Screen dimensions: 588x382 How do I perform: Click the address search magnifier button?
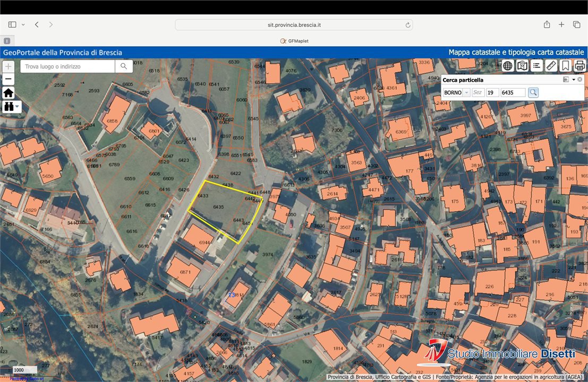coord(124,66)
